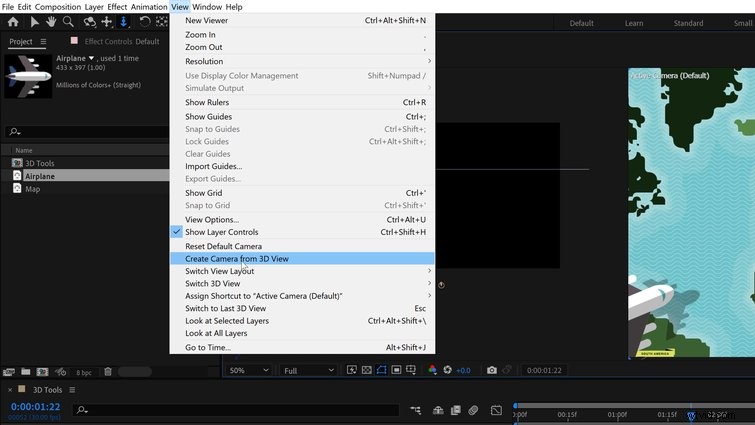Open the Composition menu
The height and width of the screenshot is (425, 755).
pyautogui.click(x=58, y=7)
